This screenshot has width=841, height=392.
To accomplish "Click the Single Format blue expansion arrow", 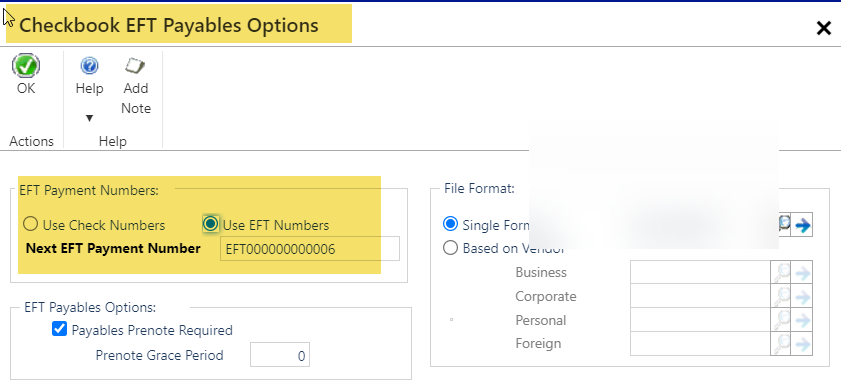I will tap(803, 225).
